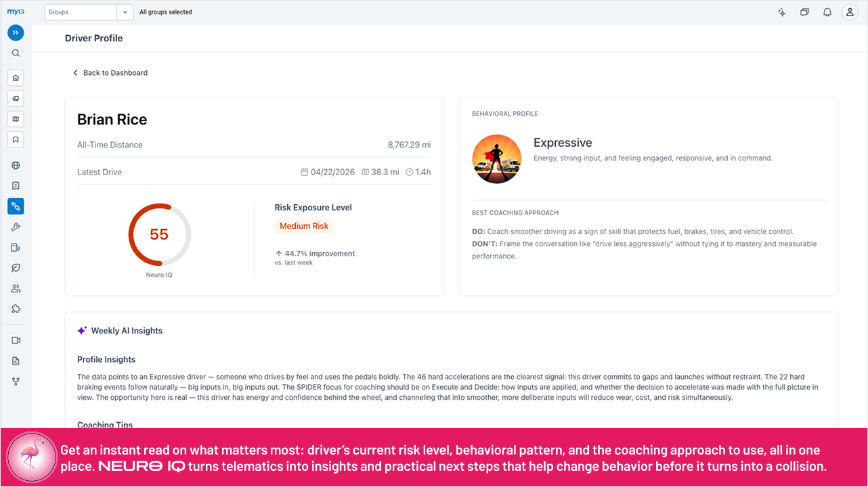The image size is (868, 487).
Task: Open the fuel pump icon in the sidebar
Action: pos(16,248)
